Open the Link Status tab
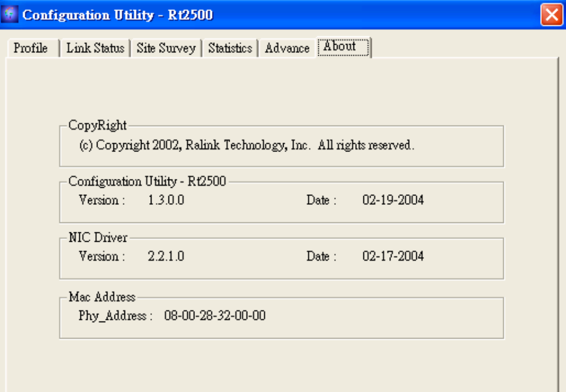This screenshot has width=566, height=392. (95, 48)
